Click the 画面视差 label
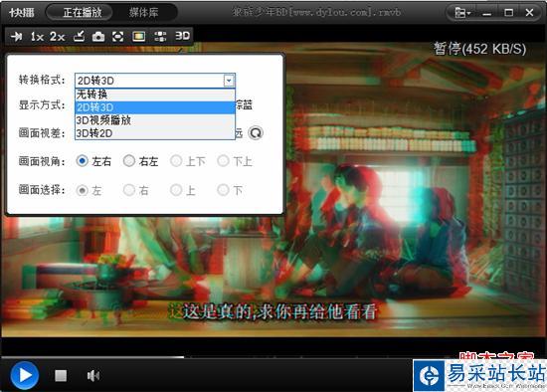The image size is (547, 392). [42, 133]
